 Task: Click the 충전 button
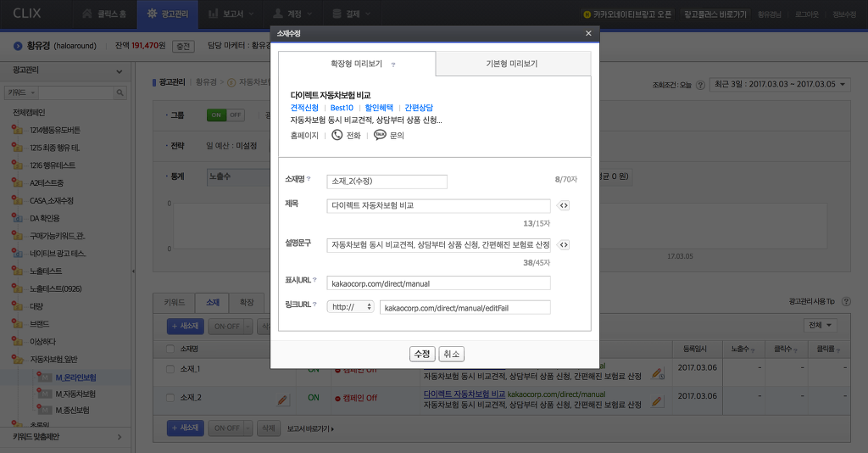[183, 47]
